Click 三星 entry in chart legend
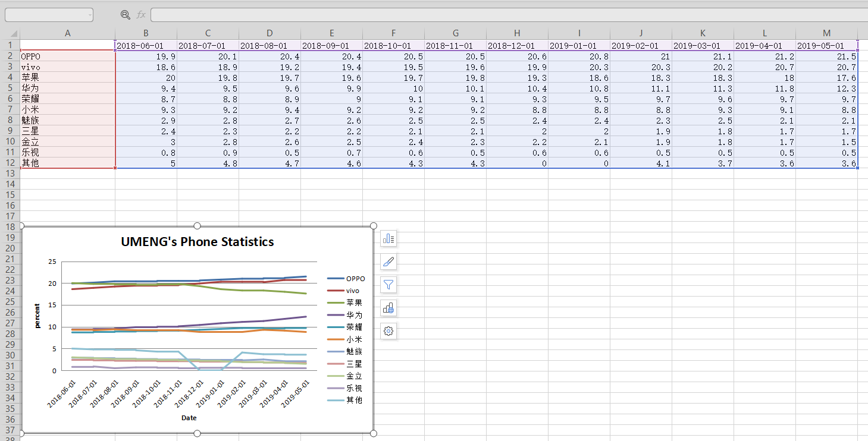Image resolution: width=868 pixels, height=441 pixels. pos(345,364)
